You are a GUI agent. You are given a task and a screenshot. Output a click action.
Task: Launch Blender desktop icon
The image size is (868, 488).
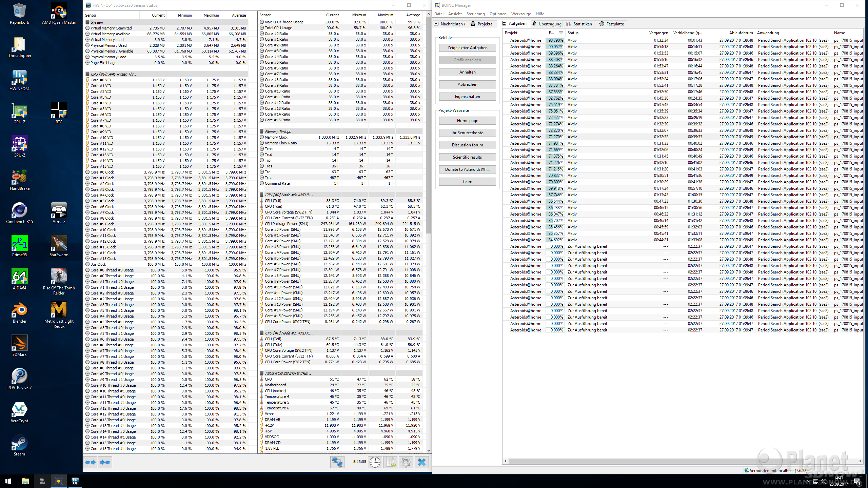(x=19, y=313)
